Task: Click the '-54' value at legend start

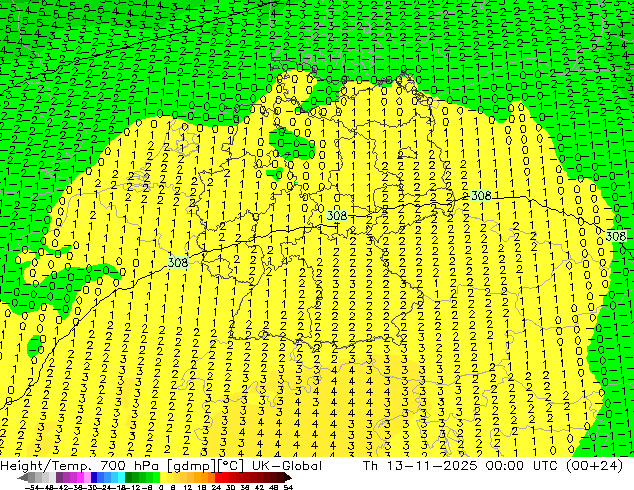Action: [32, 487]
